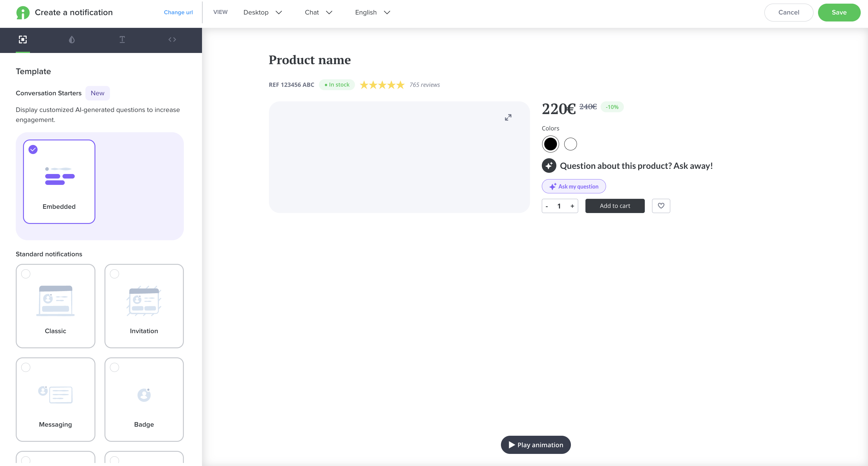
Task: Click the Embedded template illustration icon
Action: click(x=60, y=176)
